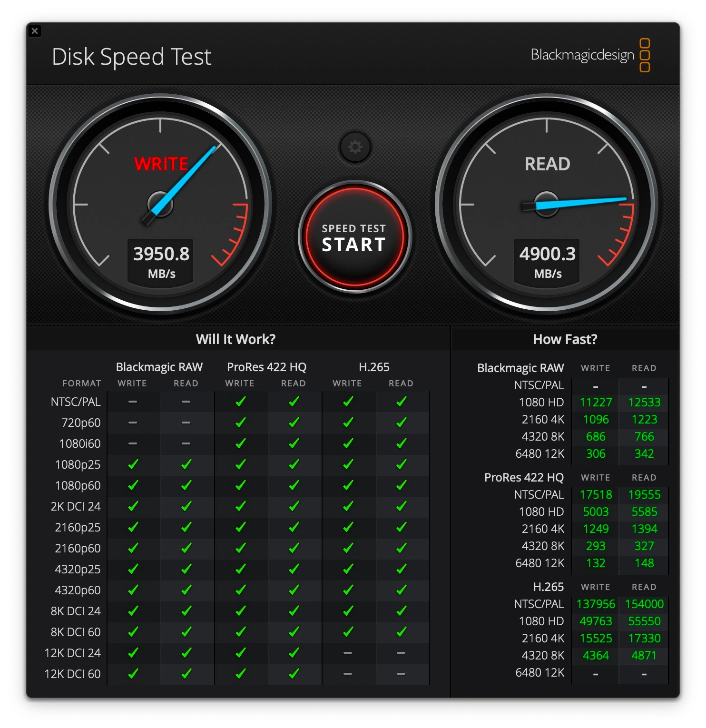Open the settings gear icon
The height and width of the screenshot is (728, 706).
point(354,148)
